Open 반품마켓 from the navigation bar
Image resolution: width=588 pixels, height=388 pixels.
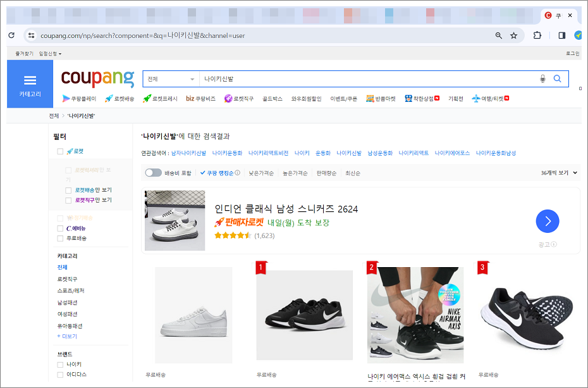click(381, 99)
